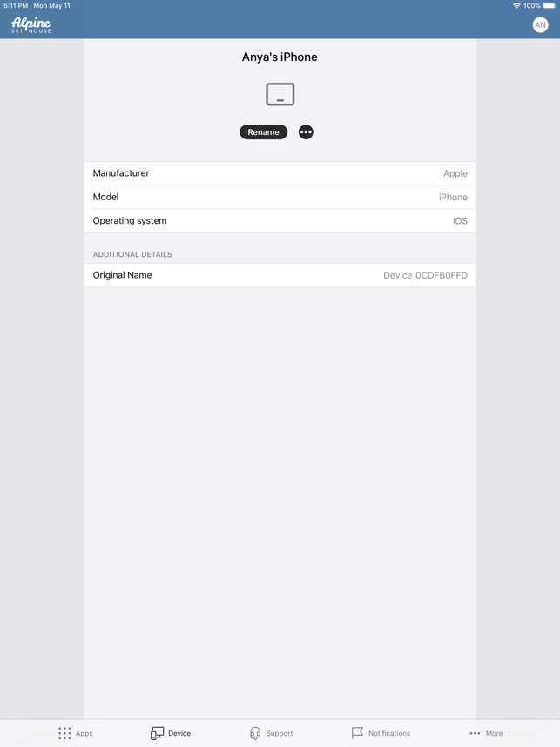Open the More ellipsis icon in bottom bar

coord(475,734)
